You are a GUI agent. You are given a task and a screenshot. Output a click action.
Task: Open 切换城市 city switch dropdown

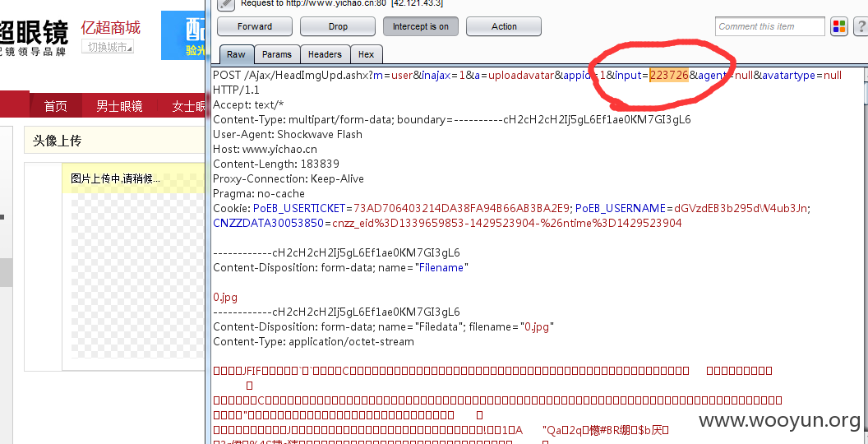tap(108, 47)
